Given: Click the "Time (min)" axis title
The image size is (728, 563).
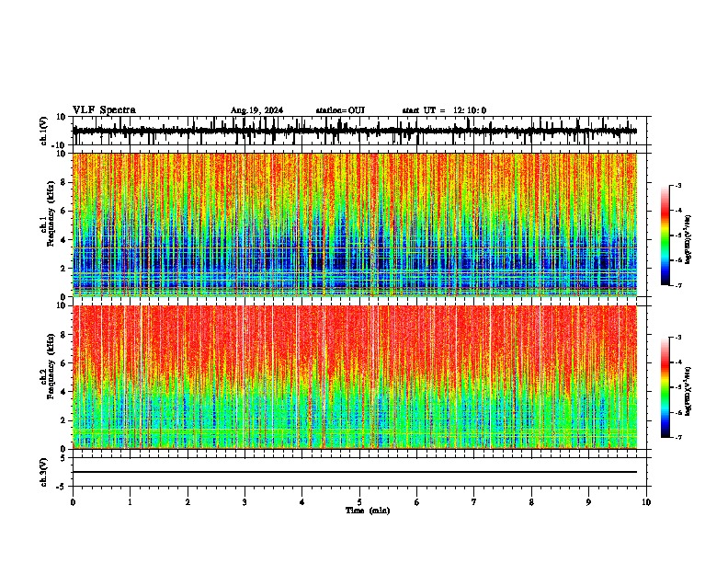Looking at the screenshot, I should point(368,511).
